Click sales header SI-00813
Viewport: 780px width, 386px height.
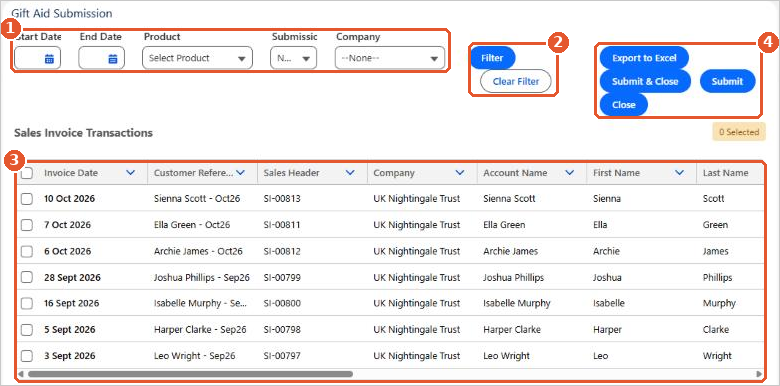click(282, 198)
